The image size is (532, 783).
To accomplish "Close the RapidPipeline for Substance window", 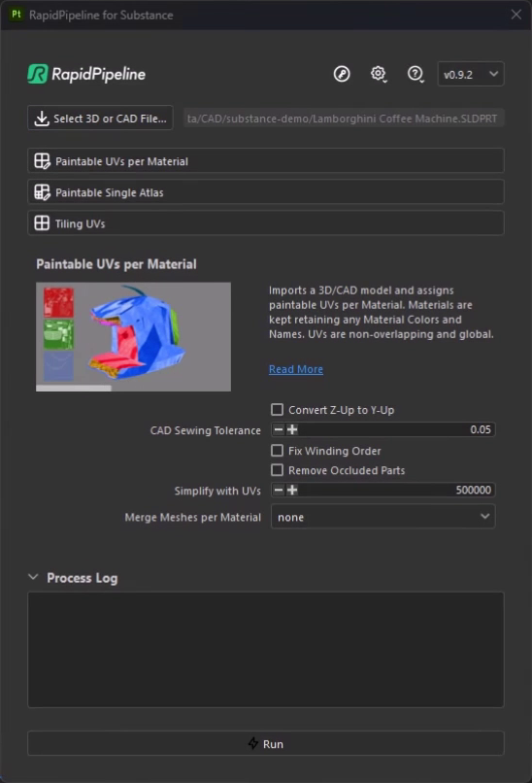I will [516, 15].
